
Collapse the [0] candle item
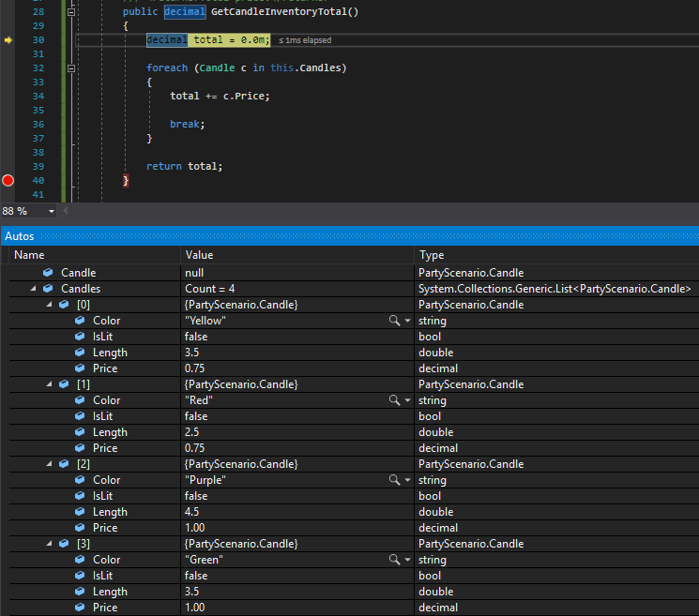click(x=50, y=305)
